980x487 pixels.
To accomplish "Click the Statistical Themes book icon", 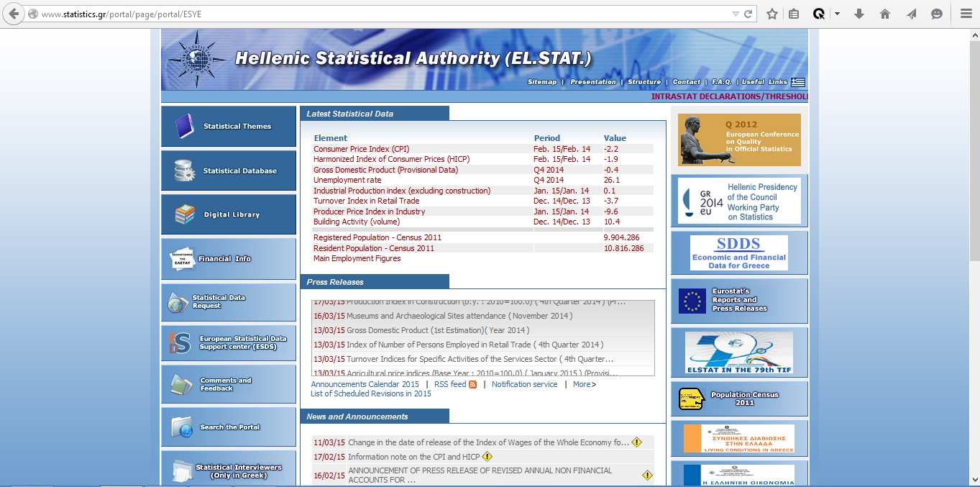I will click(x=184, y=127).
